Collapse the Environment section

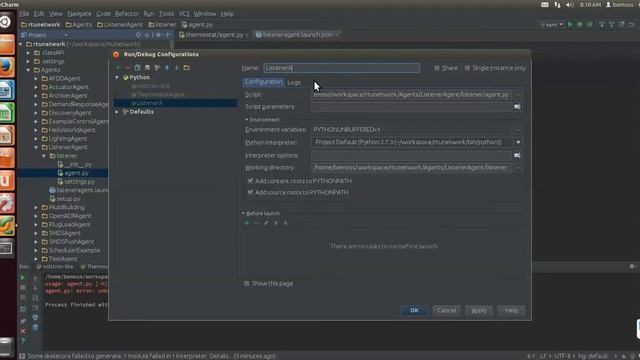(247, 120)
